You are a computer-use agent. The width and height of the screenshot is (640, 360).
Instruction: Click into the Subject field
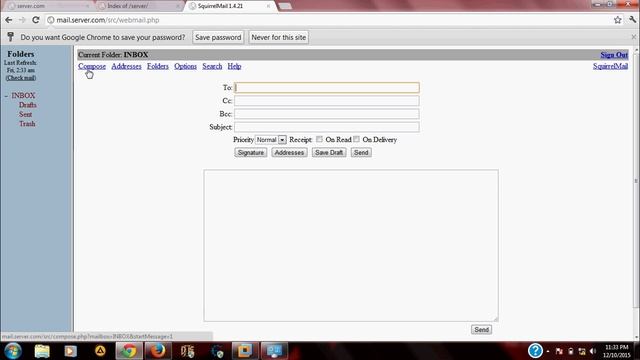(x=327, y=127)
